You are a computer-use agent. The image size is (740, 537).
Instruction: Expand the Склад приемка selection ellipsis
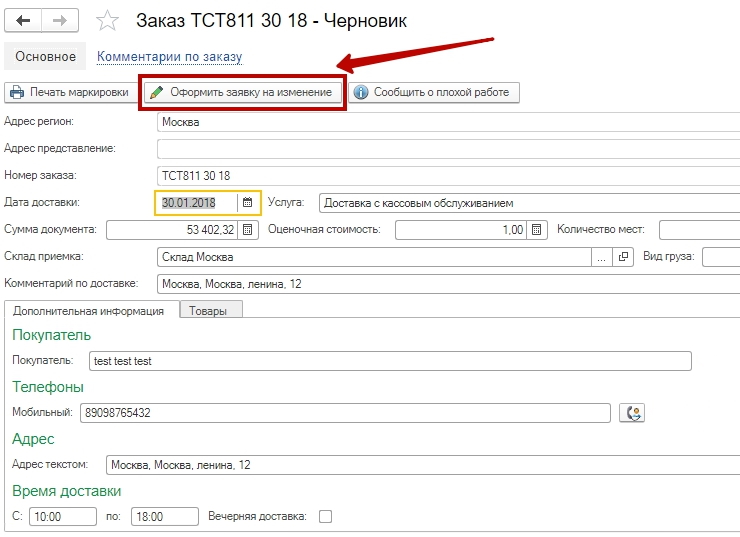click(x=602, y=257)
